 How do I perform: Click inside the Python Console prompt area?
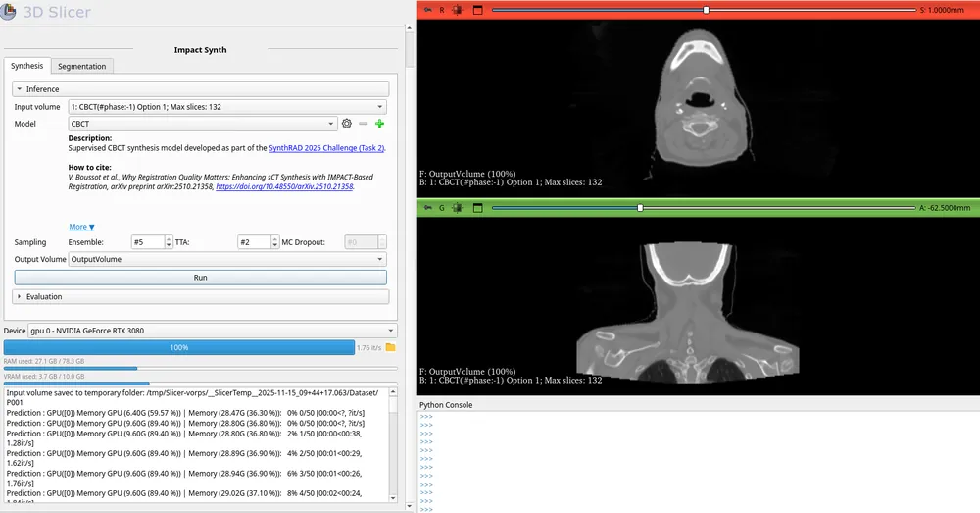point(700,462)
